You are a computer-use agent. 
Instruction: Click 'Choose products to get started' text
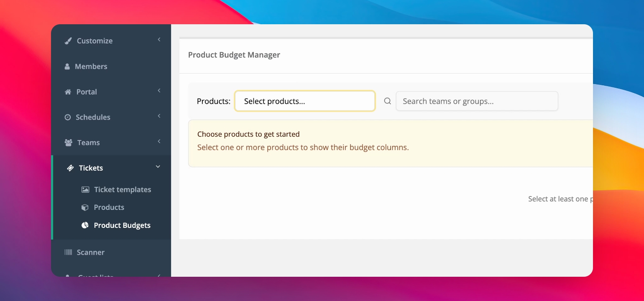click(x=248, y=134)
